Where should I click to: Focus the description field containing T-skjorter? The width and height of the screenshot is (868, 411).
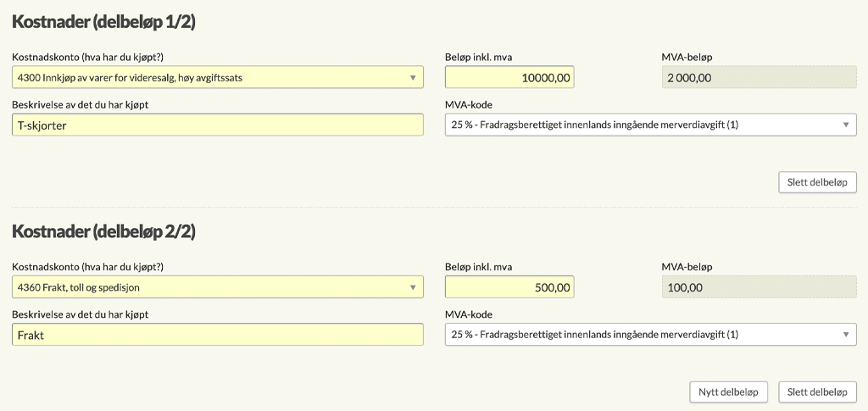[x=218, y=125]
